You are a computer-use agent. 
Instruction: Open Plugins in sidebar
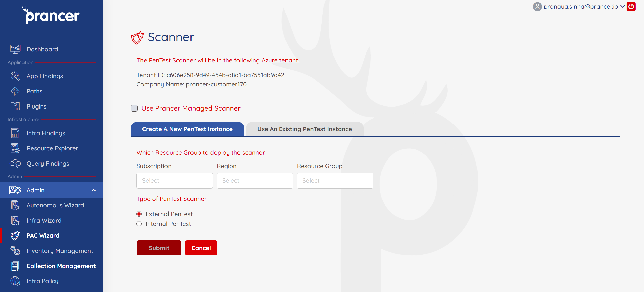(52, 106)
